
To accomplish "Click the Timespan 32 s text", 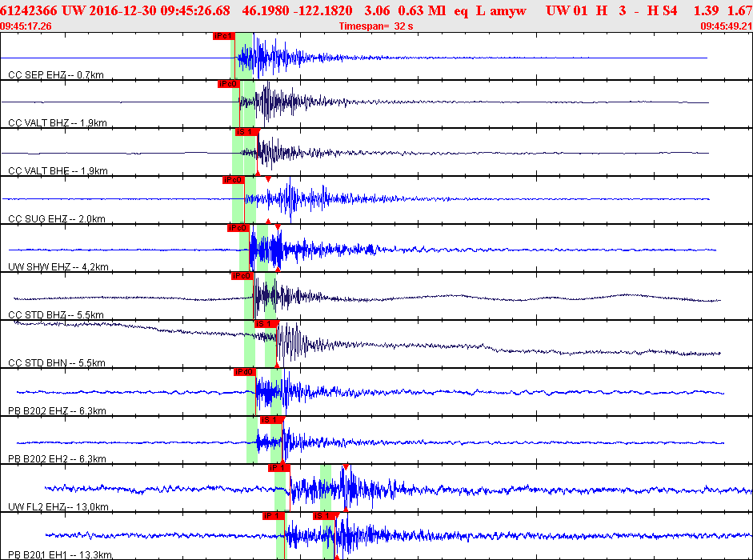I will tap(376, 26).
